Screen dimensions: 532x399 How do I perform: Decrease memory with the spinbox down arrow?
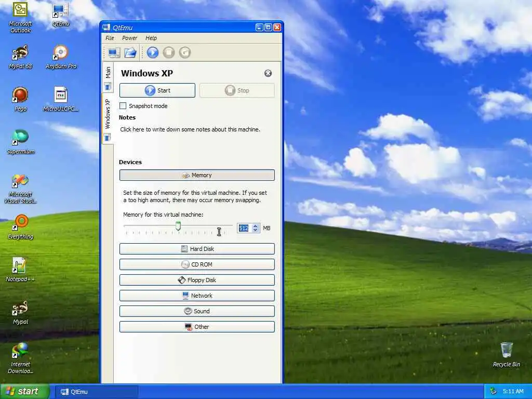(256, 230)
